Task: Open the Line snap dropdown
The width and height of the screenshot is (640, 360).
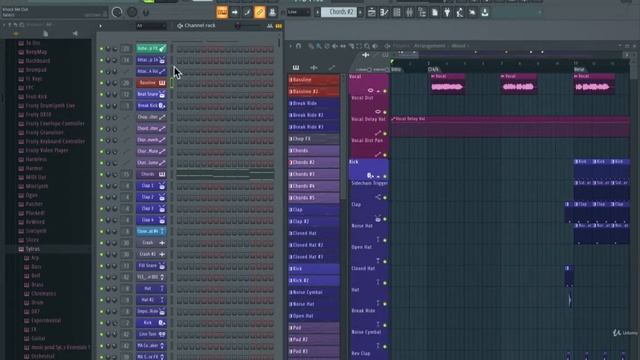Action: pyautogui.click(x=299, y=12)
